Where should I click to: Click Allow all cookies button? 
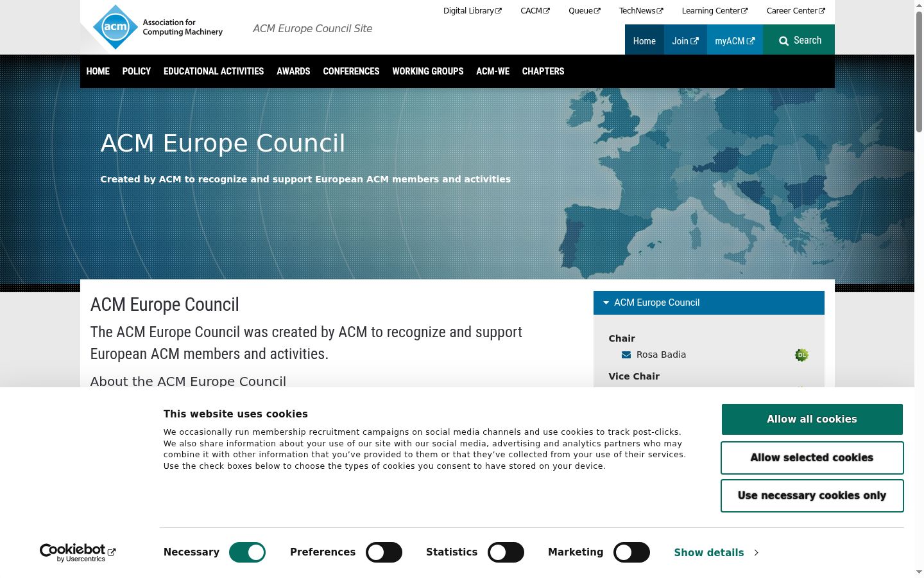pyautogui.click(x=812, y=419)
